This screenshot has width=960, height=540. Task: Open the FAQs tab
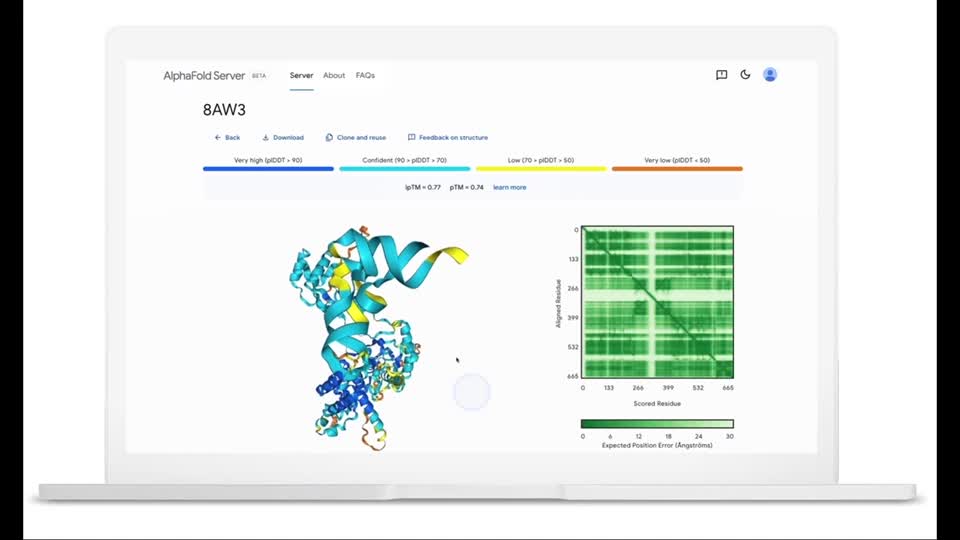pos(365,75)
